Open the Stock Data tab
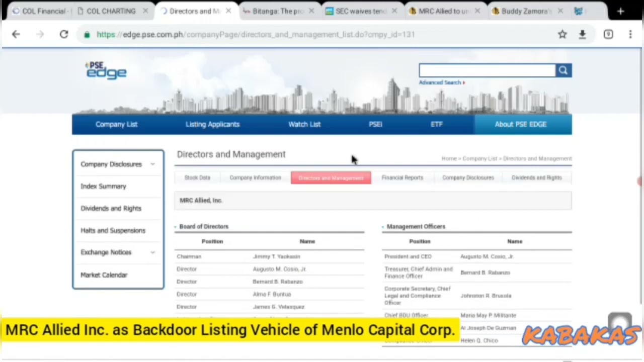The image size is (644, 362). 197,177
